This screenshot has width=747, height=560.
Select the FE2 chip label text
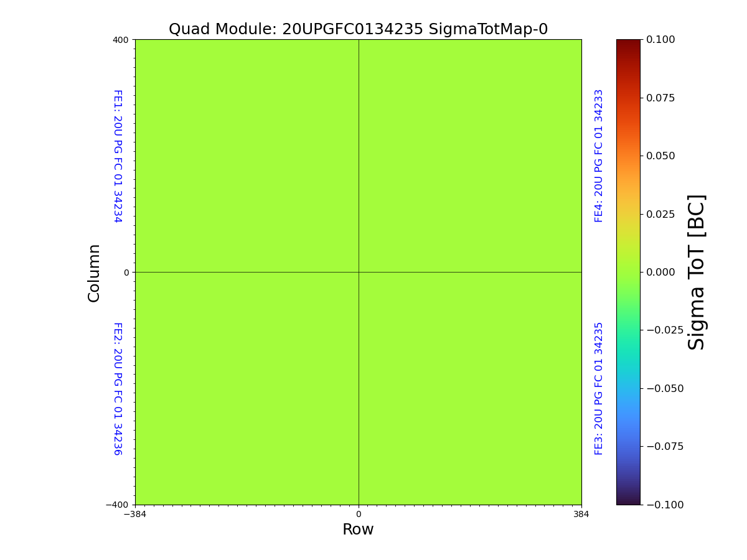click(x=117, y=388)
